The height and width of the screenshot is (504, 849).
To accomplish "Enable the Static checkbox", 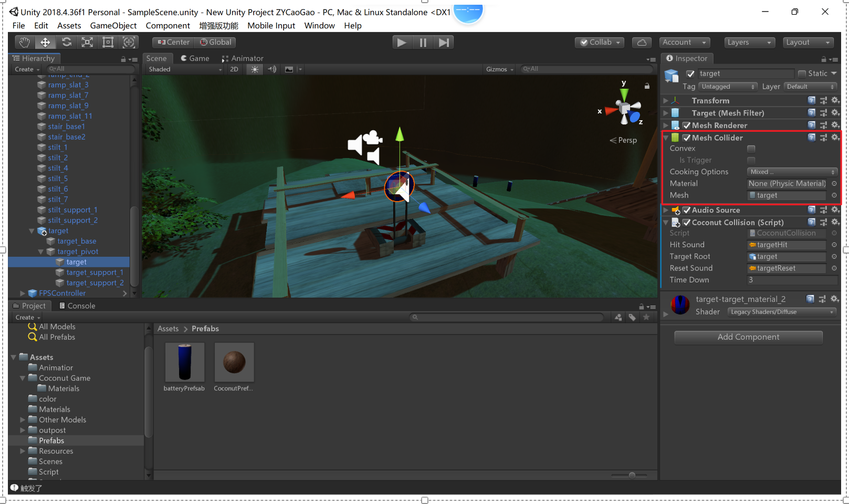I will pyautogui.click(x=802, y=73).
